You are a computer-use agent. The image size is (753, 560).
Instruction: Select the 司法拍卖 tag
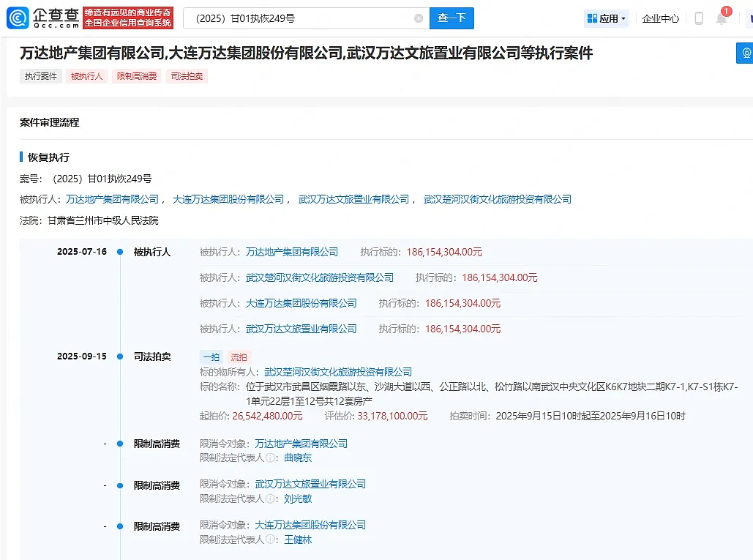(187, 76)
